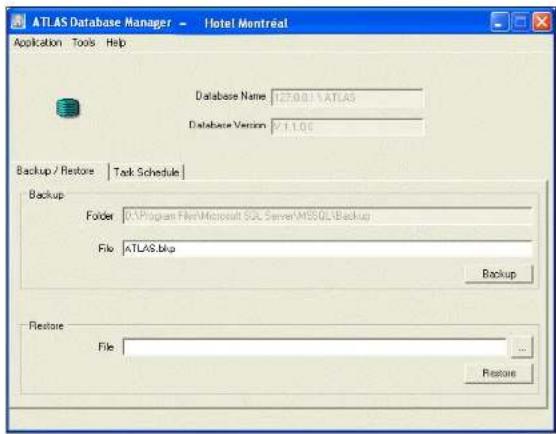This screenshot has width=556, height=434.
Task: Maximize the ATLAS Database Manager window
Action: [521, 22]
